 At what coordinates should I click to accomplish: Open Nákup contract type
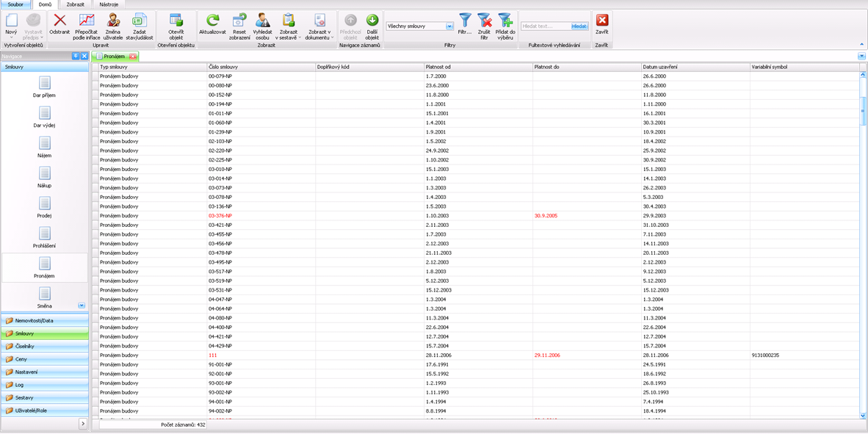click(x=44, y=177)
